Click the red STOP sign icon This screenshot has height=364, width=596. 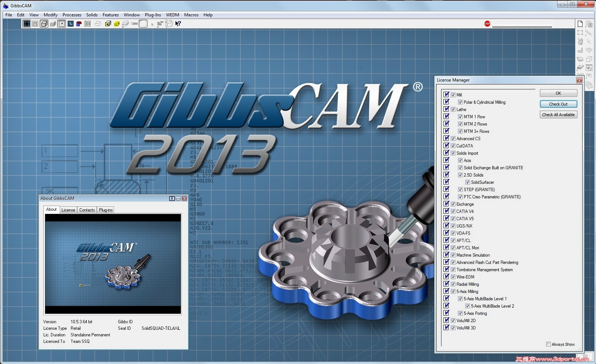coord(488,24)
